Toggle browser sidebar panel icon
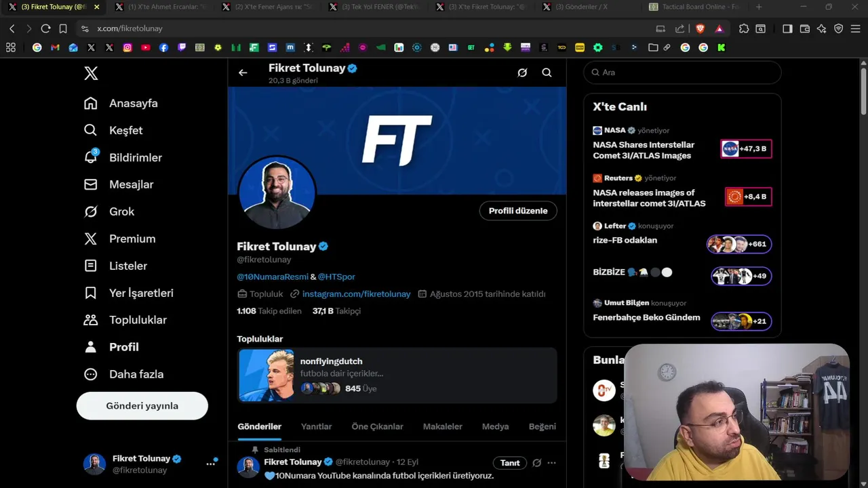 (787, 28)
